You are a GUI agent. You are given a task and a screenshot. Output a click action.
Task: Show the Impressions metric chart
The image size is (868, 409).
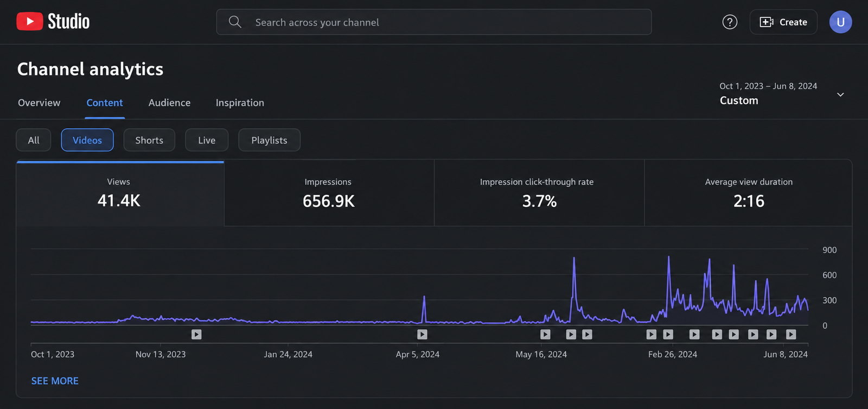329,193
